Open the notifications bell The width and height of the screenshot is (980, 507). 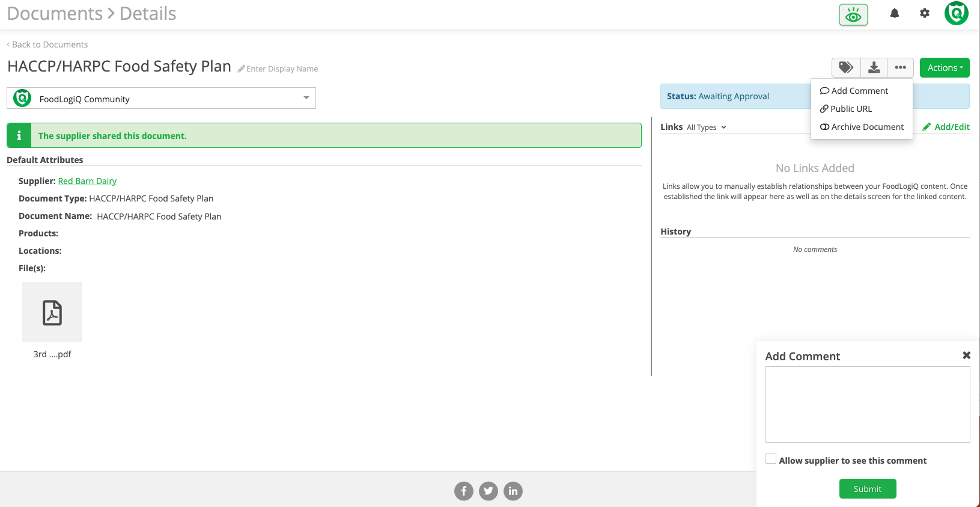click(894, 13)
